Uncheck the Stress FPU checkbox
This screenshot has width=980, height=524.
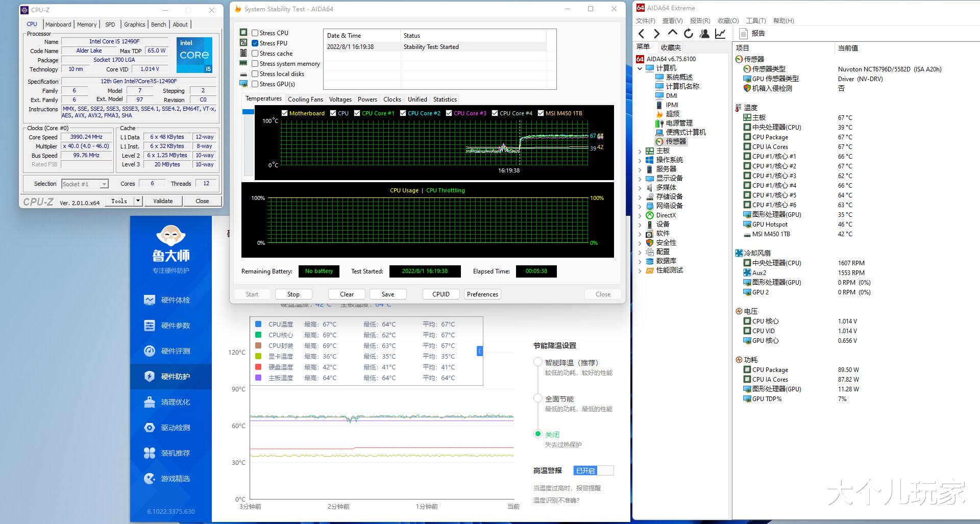255,43
